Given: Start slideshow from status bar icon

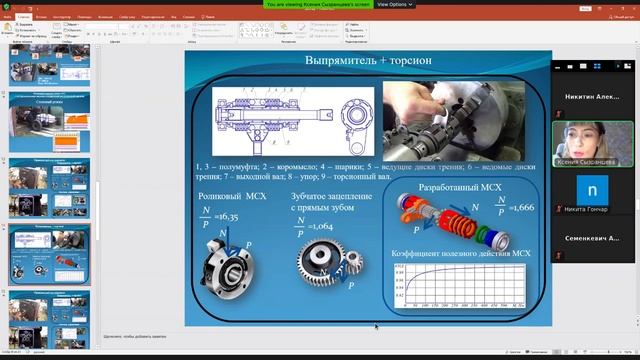Looking at the screenshot, I should 585,352.
